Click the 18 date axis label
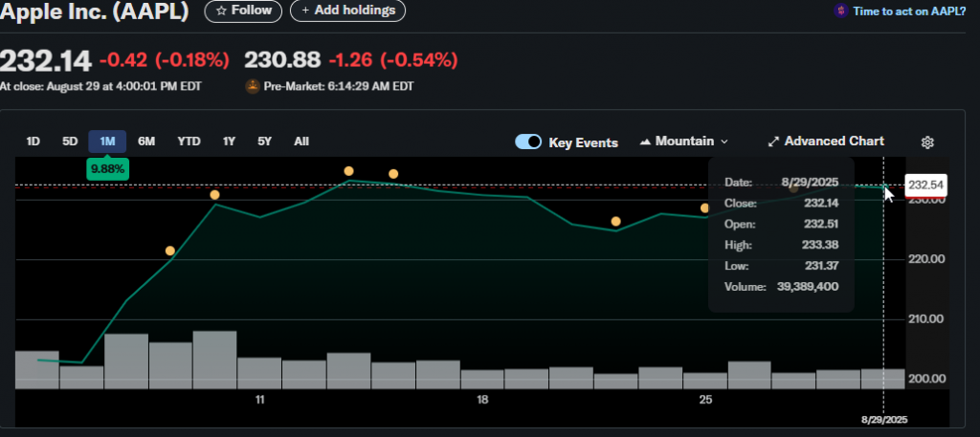980x437 pixels. pyautogui.click(x=482, y=400)
